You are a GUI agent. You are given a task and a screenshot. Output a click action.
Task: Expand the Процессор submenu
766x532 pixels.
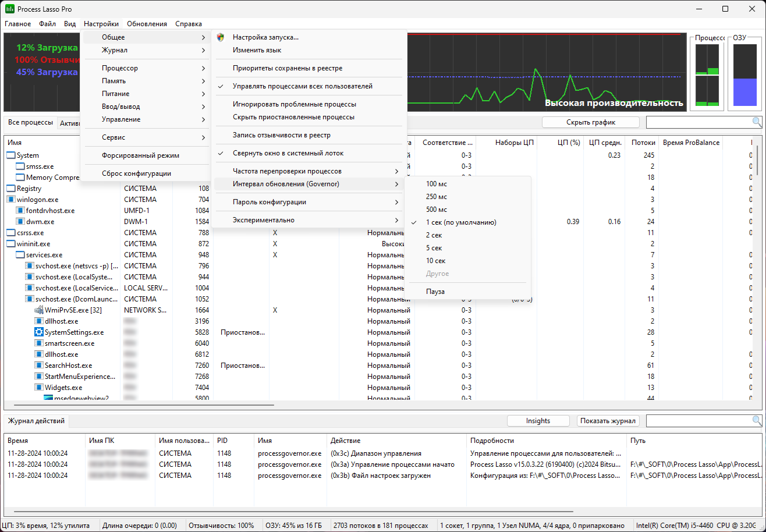(x=146, y=68)
